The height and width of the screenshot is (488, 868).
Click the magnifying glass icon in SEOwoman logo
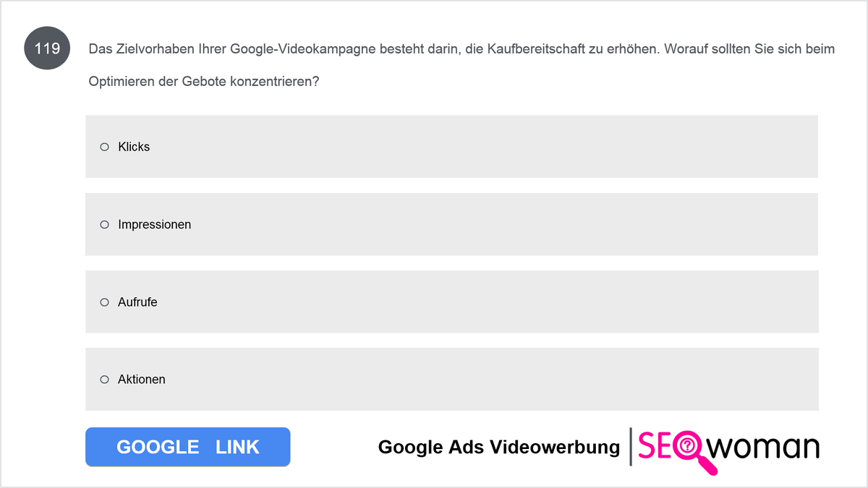[693, 452]
